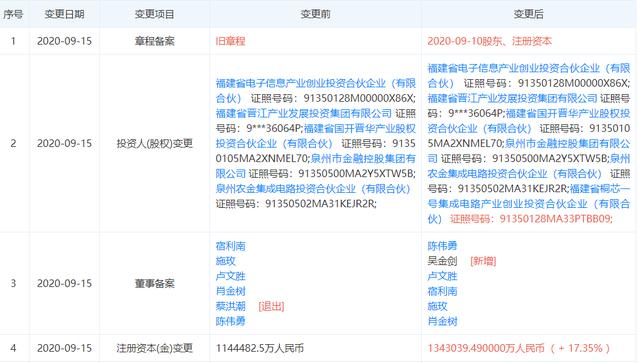The height and width of the screenshot is (363, 640).
Task: Click the + 17.35% increase figure
Action: [x=580, y=348]
